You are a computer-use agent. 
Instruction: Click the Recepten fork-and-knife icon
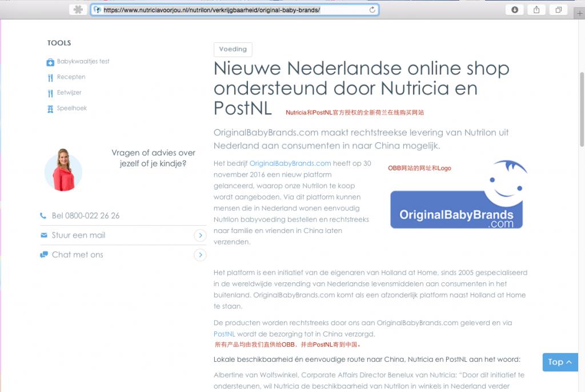tap(50, 78)
